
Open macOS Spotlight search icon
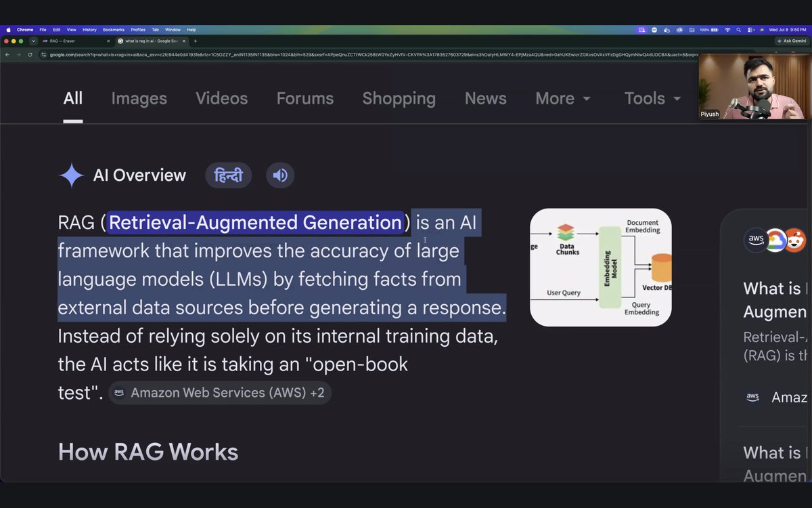click(x=739, y=30)
